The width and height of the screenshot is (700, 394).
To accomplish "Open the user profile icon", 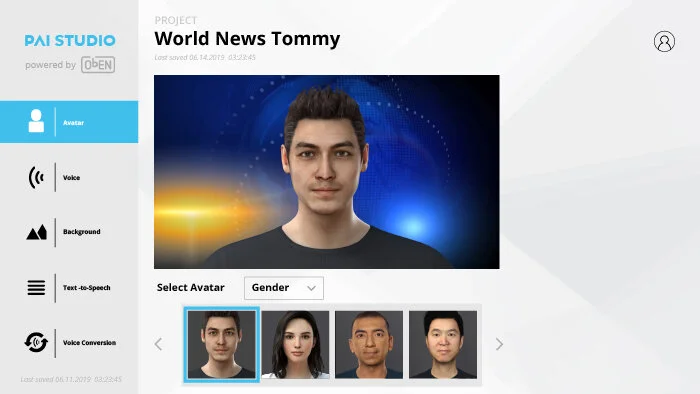I will pyautogui.click(x=664, y=41).
